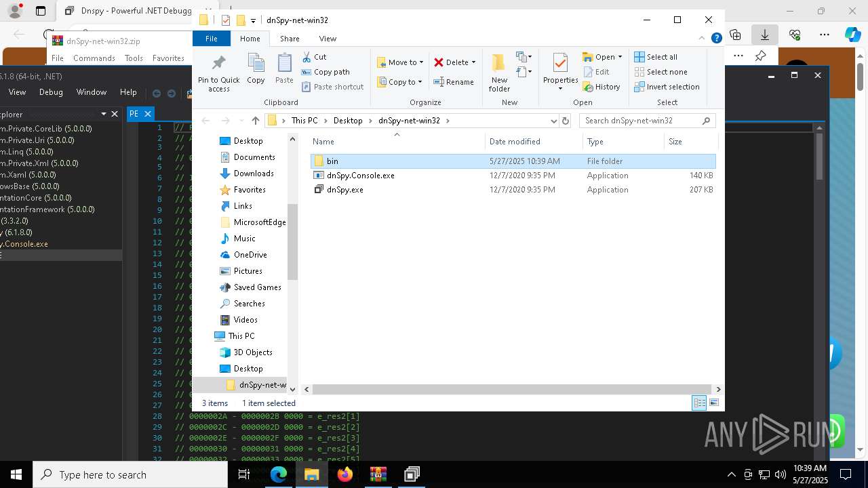This screenshot has width=868, height=488.
Task: Open Firefox from taskbar
Action: coord(345,475)
